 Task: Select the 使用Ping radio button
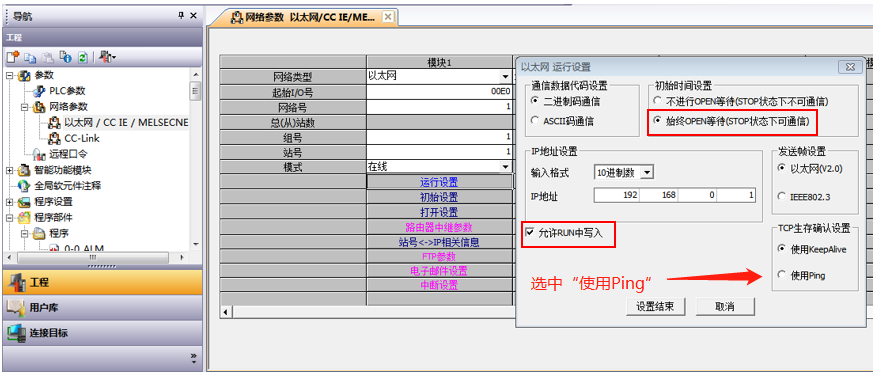click(781, 275)
